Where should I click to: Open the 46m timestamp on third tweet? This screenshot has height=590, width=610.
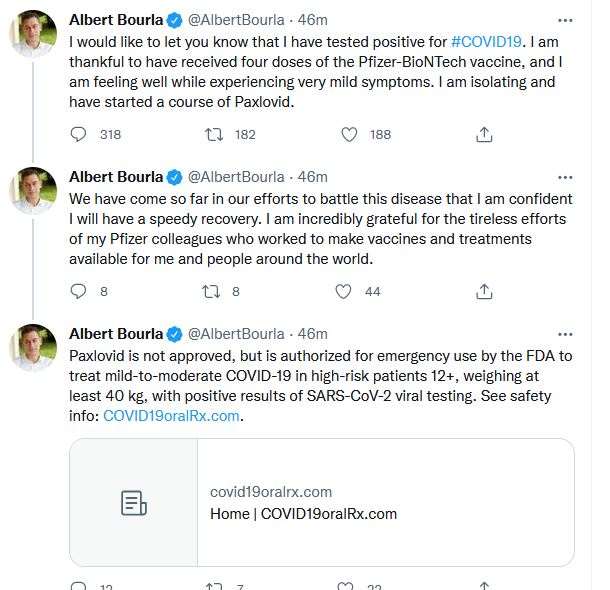point(313,334)
